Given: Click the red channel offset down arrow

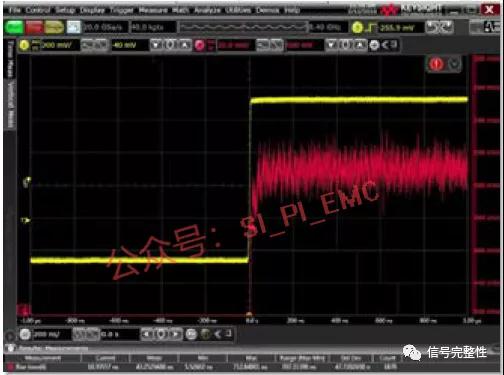Looking at the screenshot, I should tap(332, 45).
